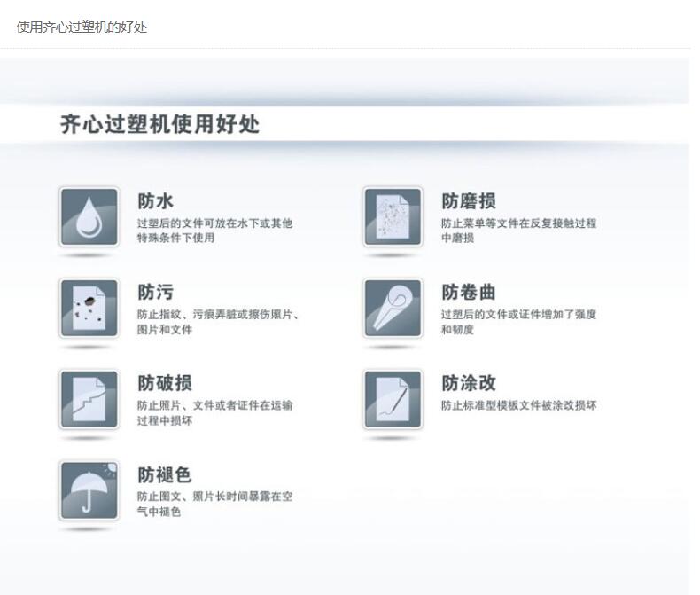
Task: Select the umbrella 防褪色 icon
Action: [x=89, y=490]
